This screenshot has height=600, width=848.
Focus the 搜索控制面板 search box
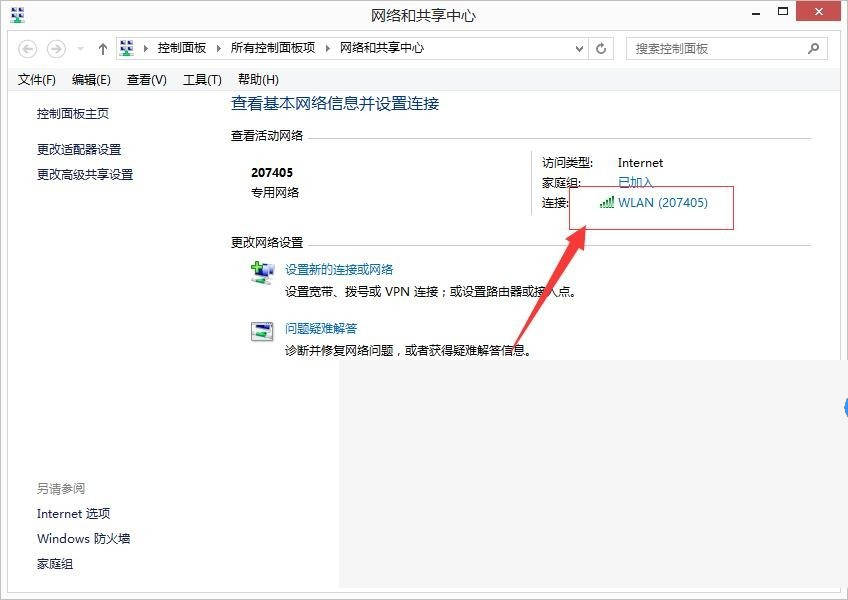coord(726,49)
